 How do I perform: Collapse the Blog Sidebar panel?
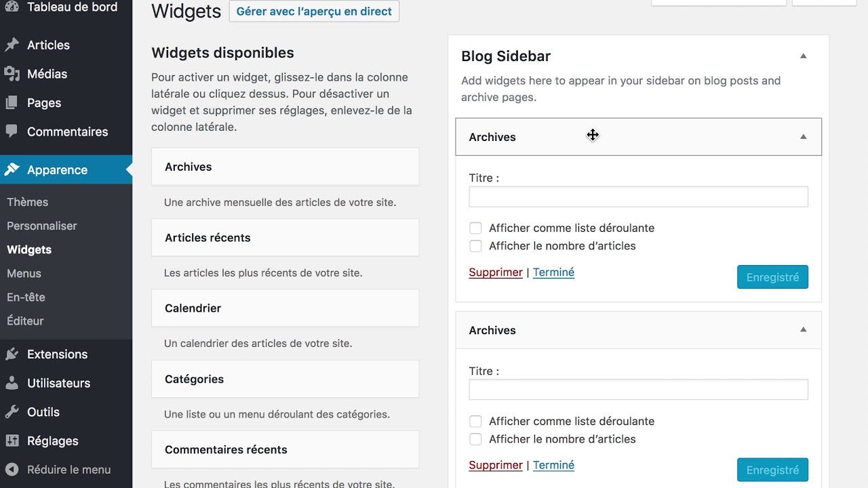pos(803,56)
